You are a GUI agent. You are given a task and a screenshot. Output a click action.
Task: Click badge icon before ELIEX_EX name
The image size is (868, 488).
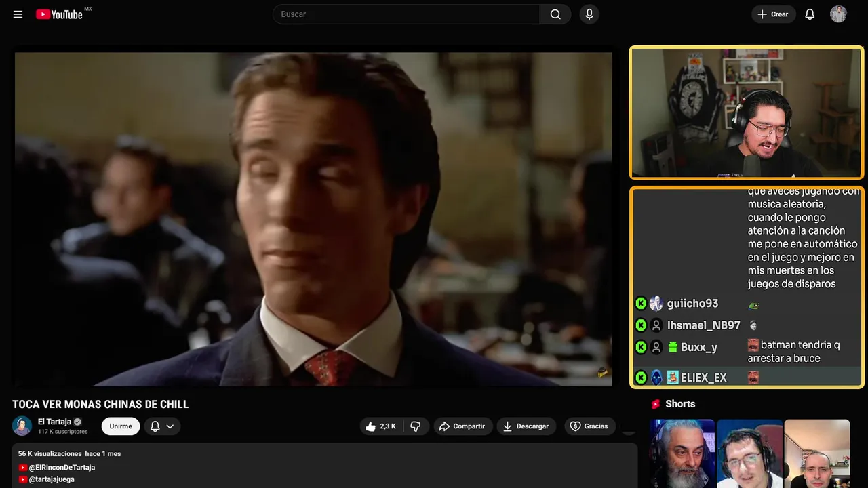673,378
